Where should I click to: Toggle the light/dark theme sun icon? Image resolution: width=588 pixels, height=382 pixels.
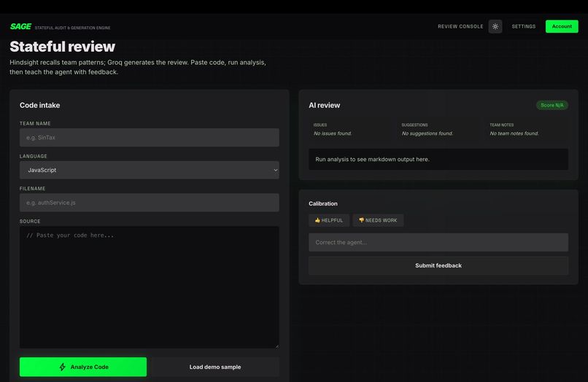(495, 26)
